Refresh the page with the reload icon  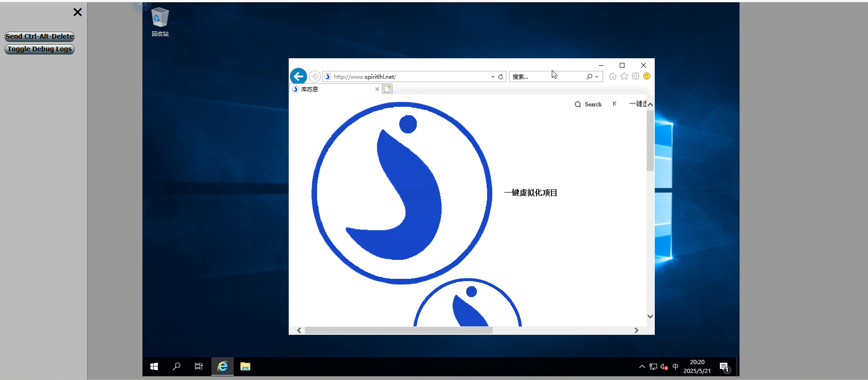point(501,76)
